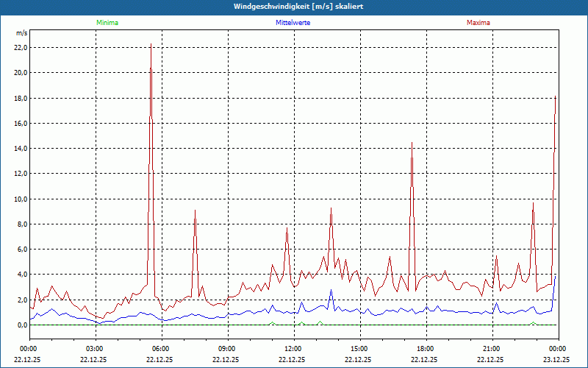Click the 06:00 time axis label
Viewport: 588px width, 368px height.
coord(162,349)
